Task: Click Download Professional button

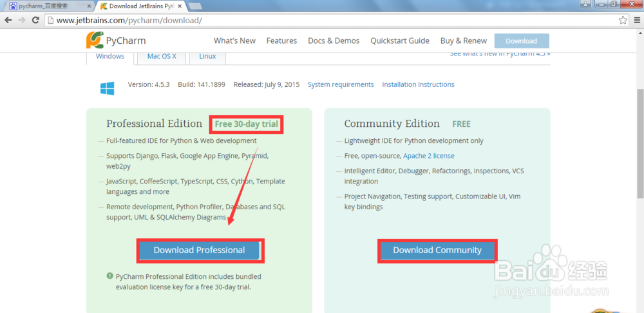Action: click(x=200, y=250)
